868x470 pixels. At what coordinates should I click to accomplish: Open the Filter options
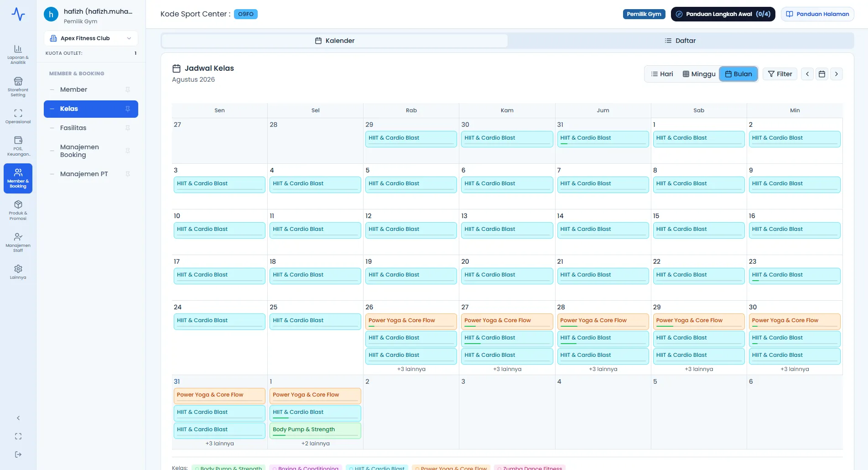[x=780, y=74]
